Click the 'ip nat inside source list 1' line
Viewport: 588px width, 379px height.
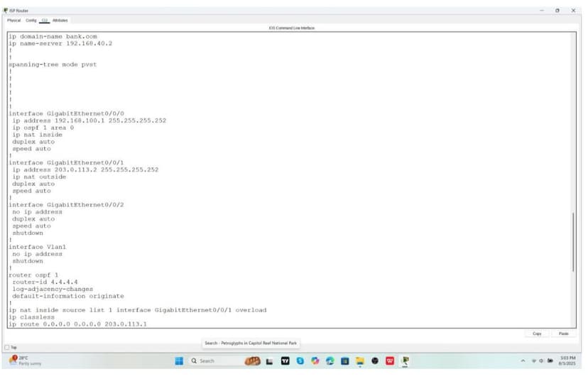138,310
